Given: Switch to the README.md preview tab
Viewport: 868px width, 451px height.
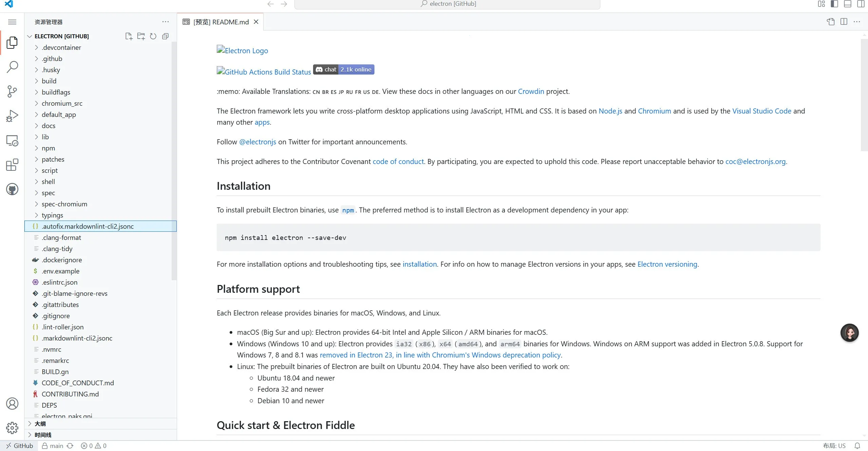Looking at the screenshot, I should (x=220, y=22).
